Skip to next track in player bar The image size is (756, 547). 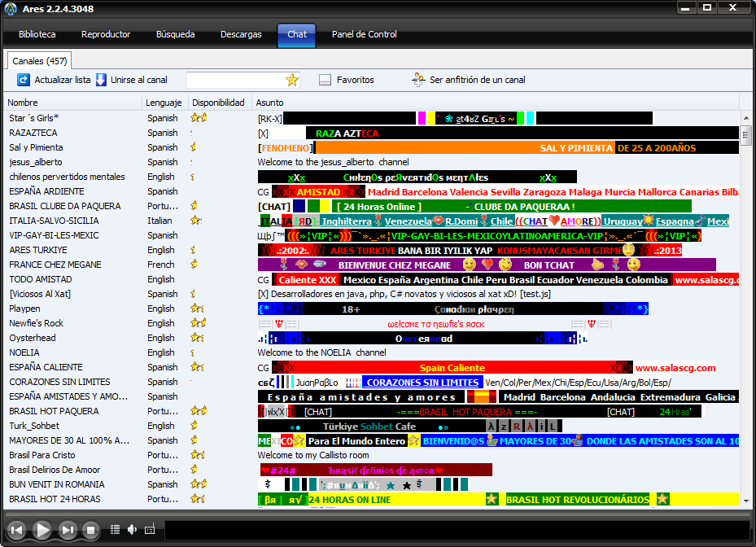[x=68, y=530]
